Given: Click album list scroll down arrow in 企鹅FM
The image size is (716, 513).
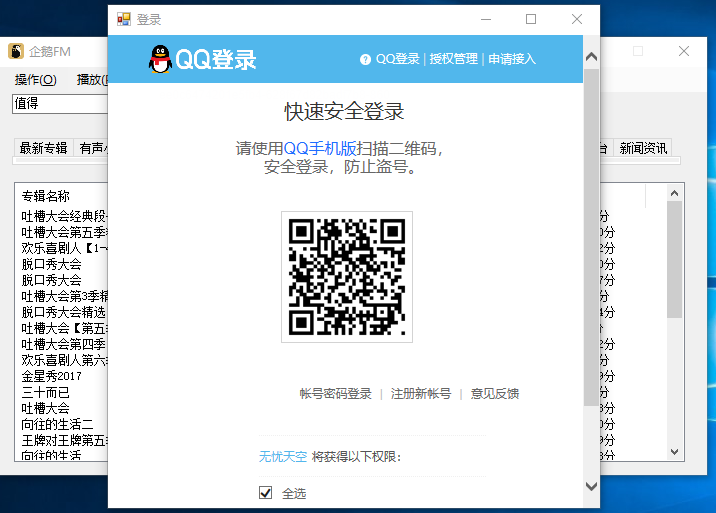Looking at the screenshot, I should click(x=674, y=452).
